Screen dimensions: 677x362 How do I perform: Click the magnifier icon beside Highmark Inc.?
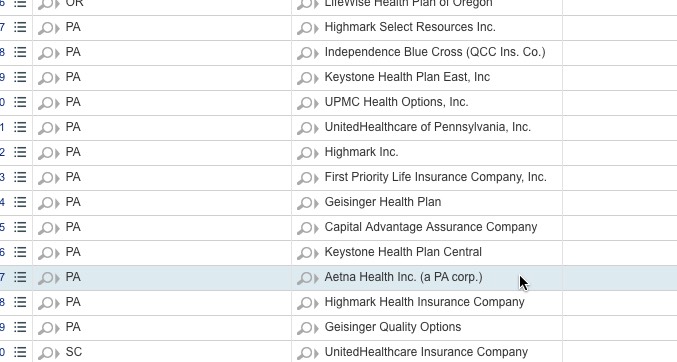tap(308, 153)
